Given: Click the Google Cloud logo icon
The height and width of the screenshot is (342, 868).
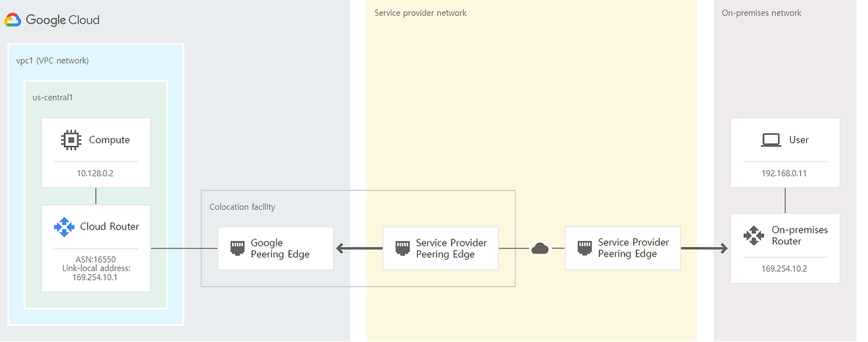Looking at the screenshot, I should pyautogui.click(x=13, y=20).
